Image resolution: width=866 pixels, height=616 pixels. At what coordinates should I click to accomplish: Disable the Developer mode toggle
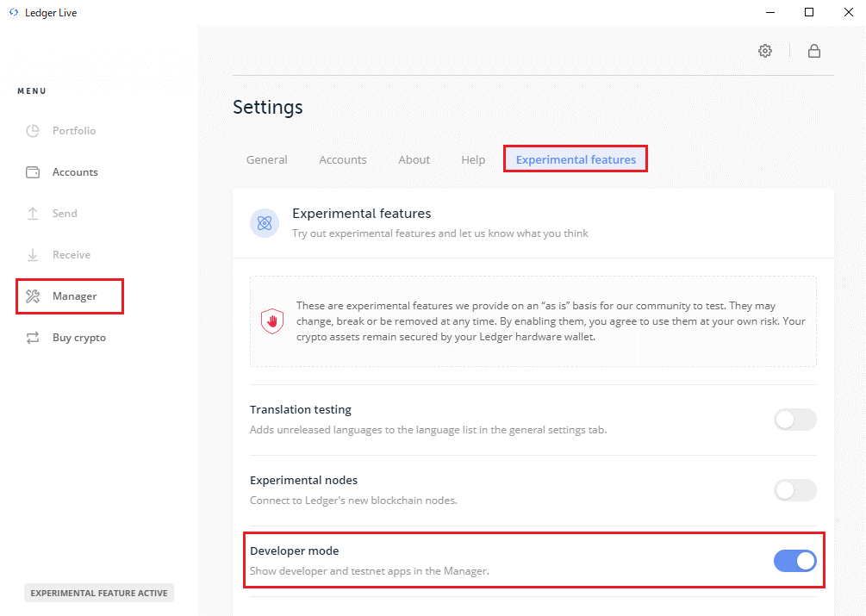point(794,561)
